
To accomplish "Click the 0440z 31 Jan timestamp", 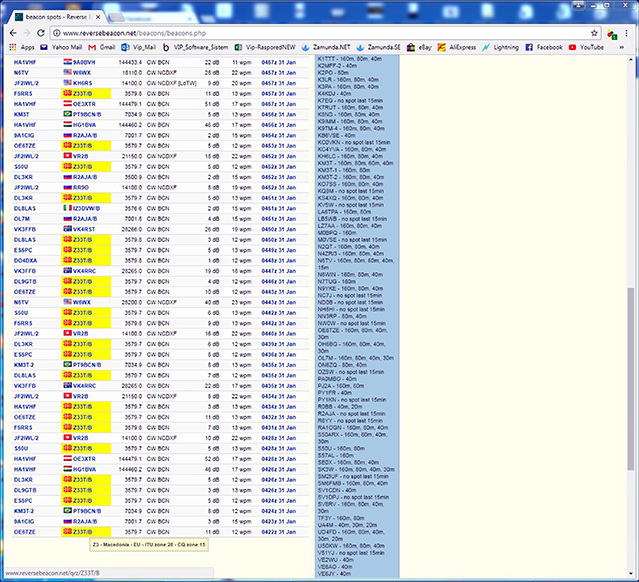I will pos(278,333).
